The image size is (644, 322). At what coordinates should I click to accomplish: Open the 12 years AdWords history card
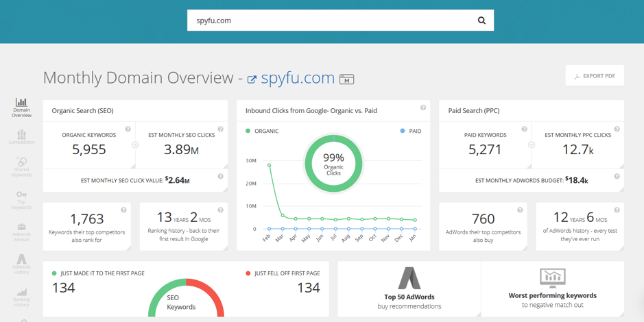(x=580, y=226)
